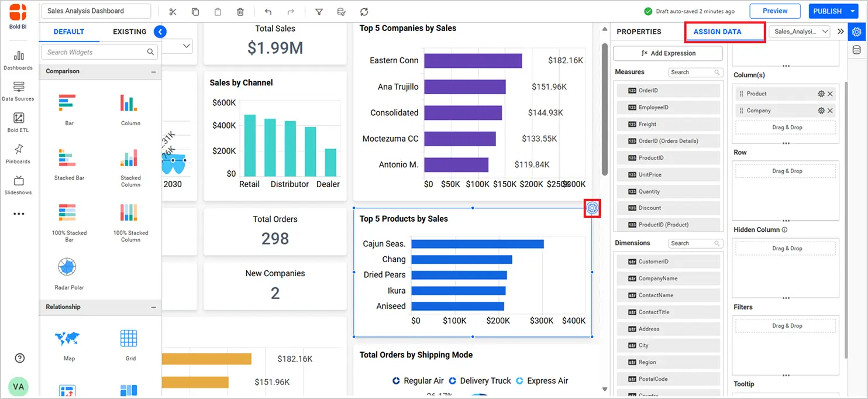Select the Radar Polar widget
The height and width of the screenshot is (399, 868).
click(69, 274)
